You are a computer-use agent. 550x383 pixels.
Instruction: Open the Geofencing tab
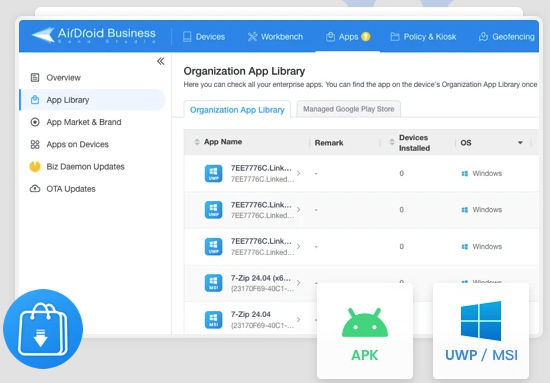point(507,36)
